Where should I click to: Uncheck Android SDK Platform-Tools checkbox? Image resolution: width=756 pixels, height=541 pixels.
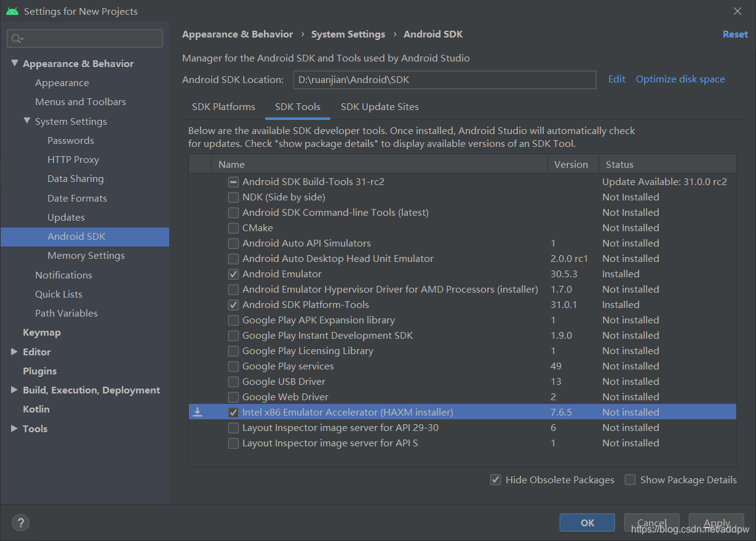point(233,305)
